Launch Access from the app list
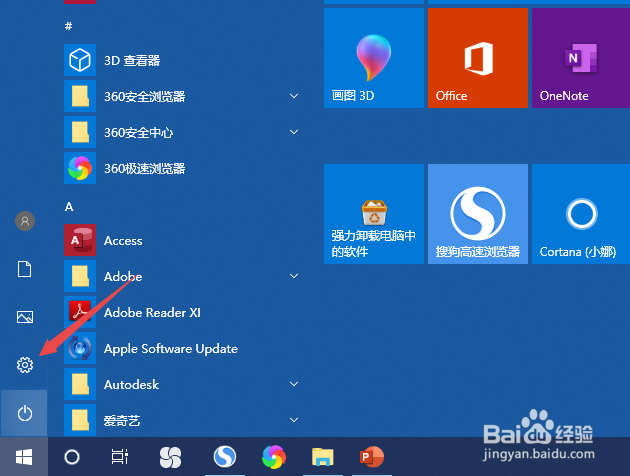This screenshot has width=630, height=476. pos(80,240)
